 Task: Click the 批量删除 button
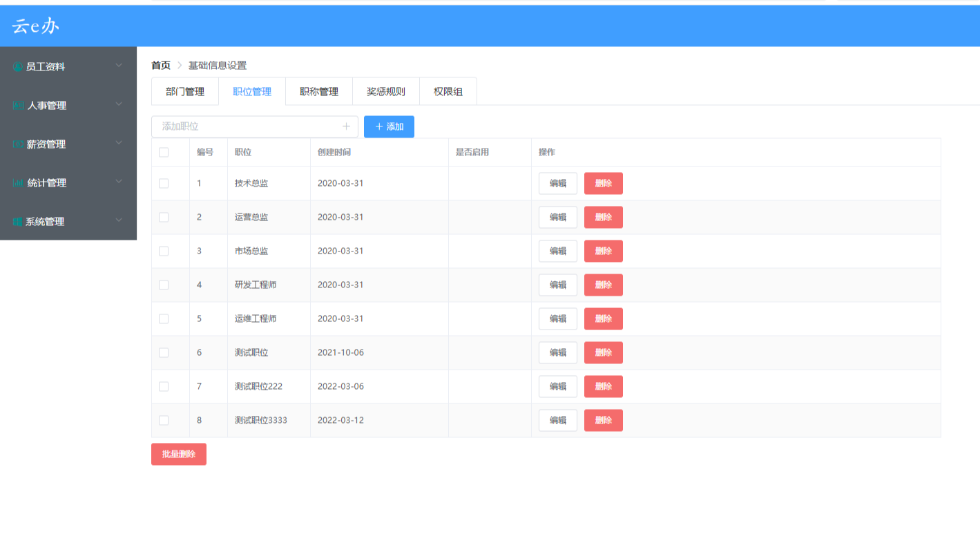[178, 454]
